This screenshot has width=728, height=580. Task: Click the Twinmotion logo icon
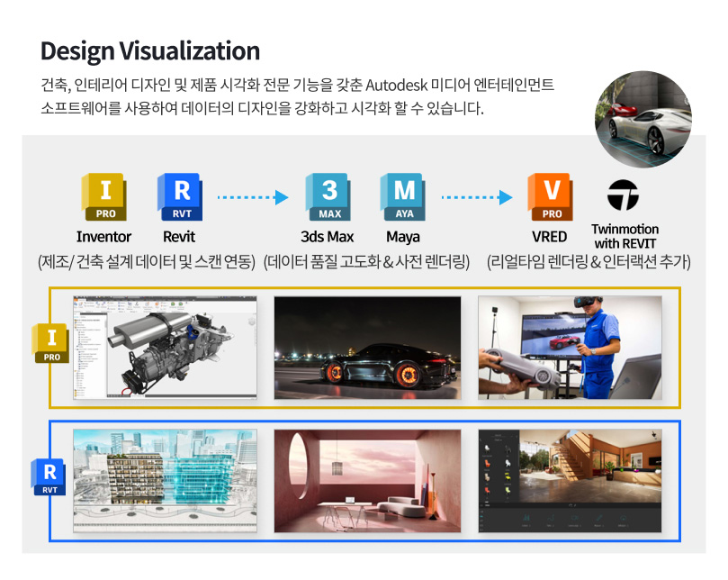[x=623, y=195]
